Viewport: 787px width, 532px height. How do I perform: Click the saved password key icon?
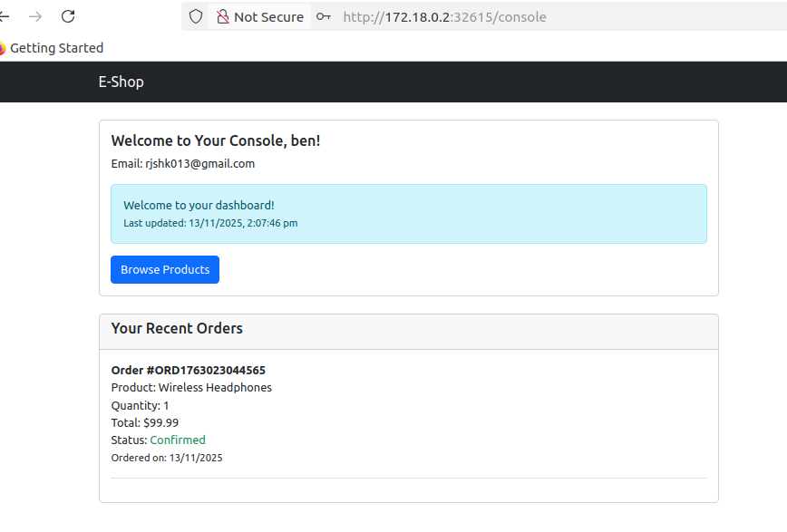324,16
